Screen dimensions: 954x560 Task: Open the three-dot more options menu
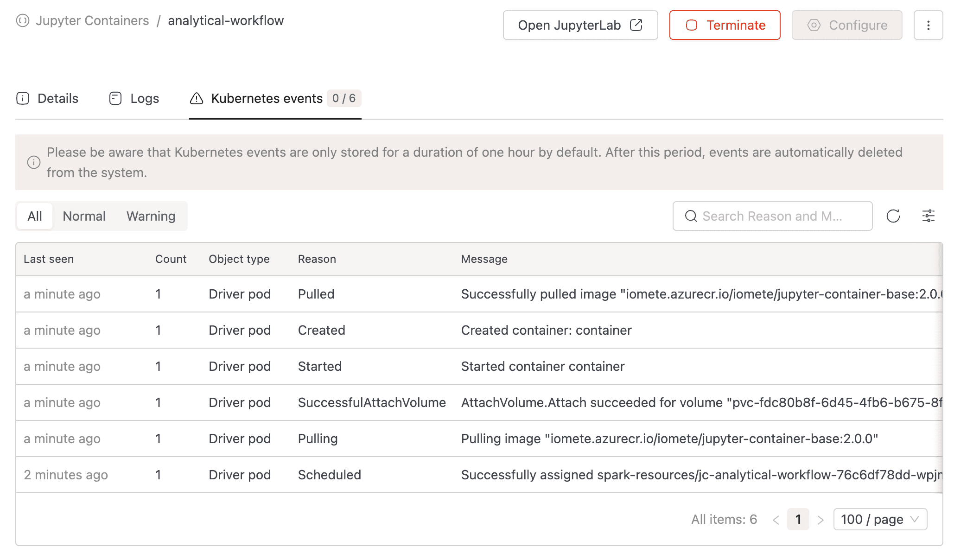pyautogui.click(x=928, y=25)
